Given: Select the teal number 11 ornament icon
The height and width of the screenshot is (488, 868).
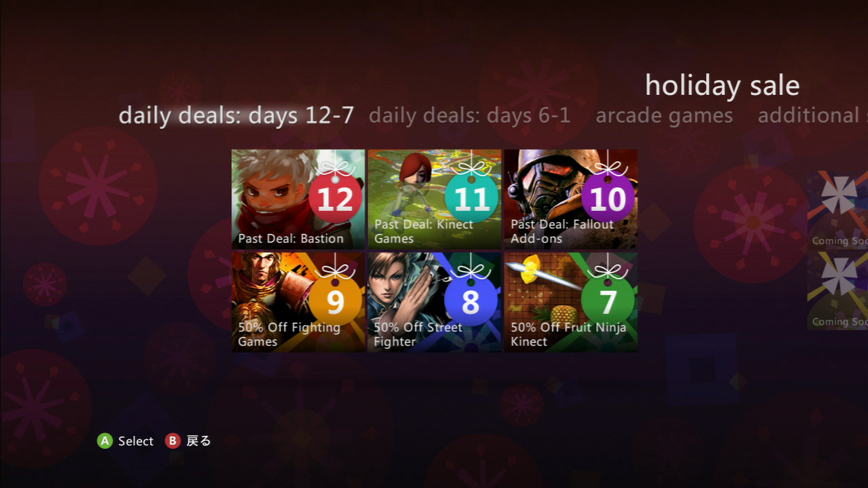Looking at the screenshot, I should (471, 197).
